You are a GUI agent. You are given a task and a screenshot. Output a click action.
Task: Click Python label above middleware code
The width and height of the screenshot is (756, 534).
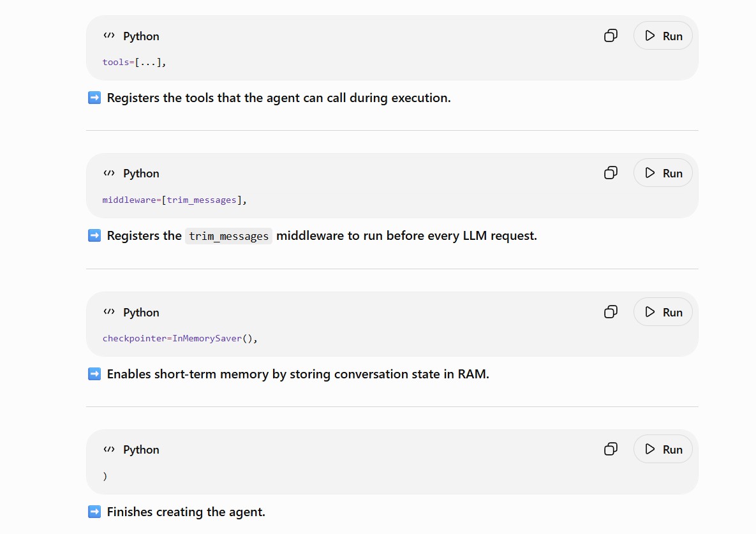coord(141,174)
